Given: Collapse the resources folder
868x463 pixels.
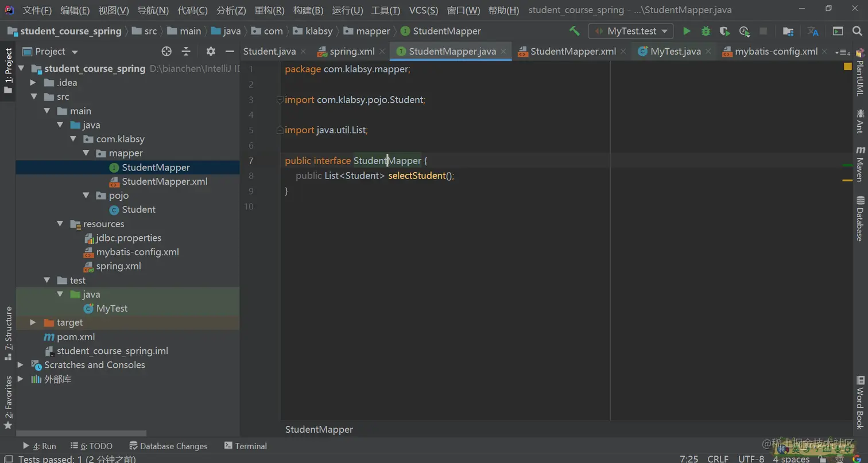Looking at the screenshot, I should point(60,224).
